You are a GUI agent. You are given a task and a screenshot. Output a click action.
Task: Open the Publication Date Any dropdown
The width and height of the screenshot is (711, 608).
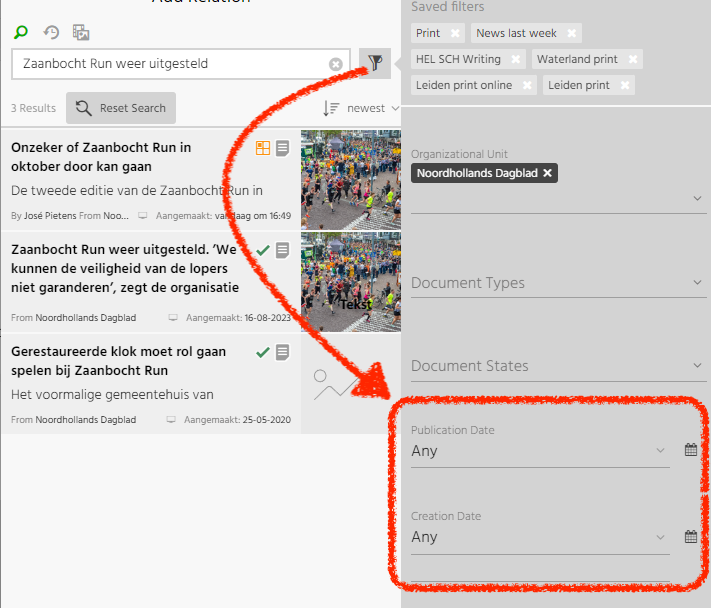539,451
